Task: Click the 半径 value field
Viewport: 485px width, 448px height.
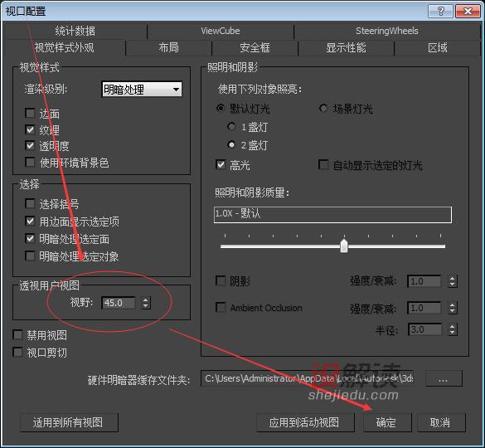Action: pos(424,329)
